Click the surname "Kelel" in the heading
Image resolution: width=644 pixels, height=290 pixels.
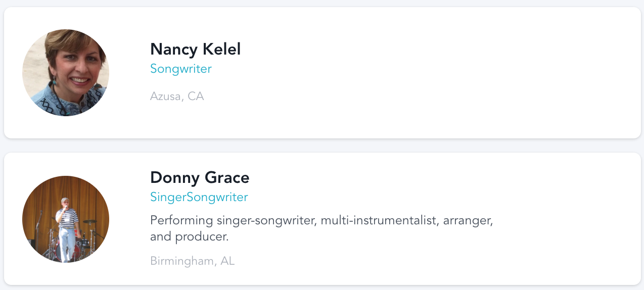click(x=221, y=49)
